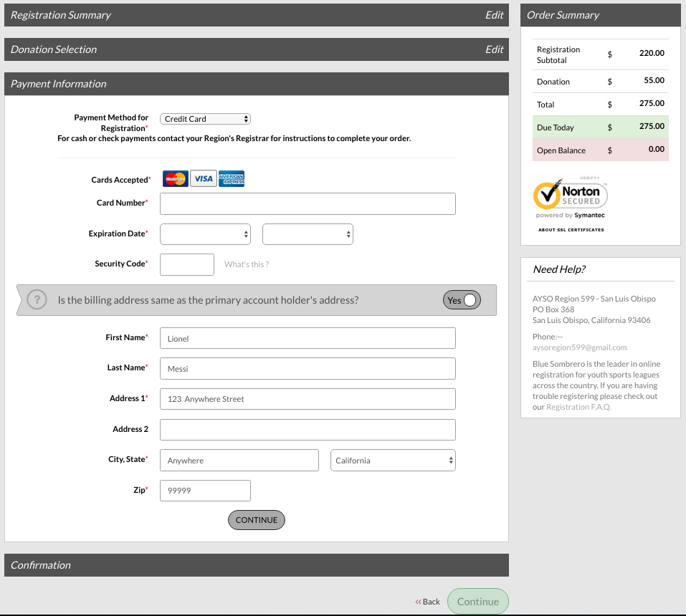
Task: Click About SSL Certificates link
Action: [x=571, y=230]
